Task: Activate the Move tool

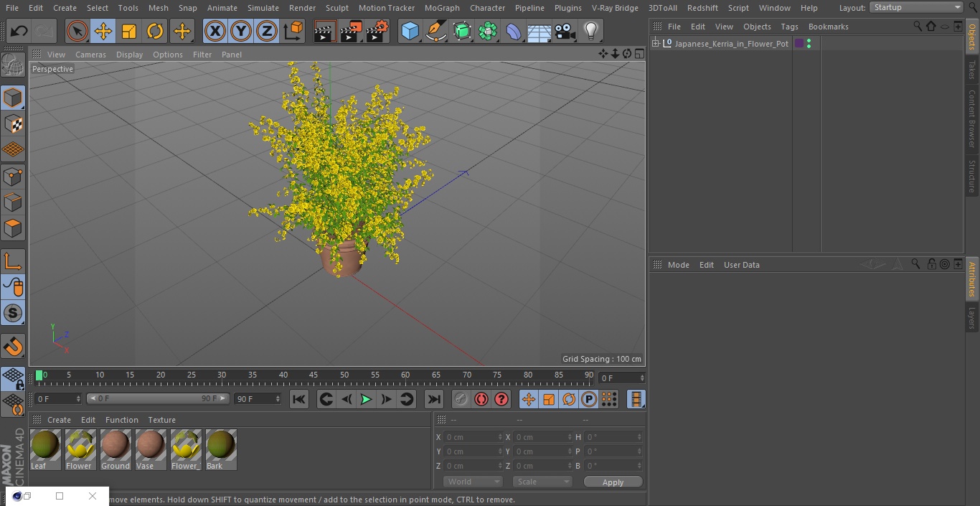Action: (103, 32)
